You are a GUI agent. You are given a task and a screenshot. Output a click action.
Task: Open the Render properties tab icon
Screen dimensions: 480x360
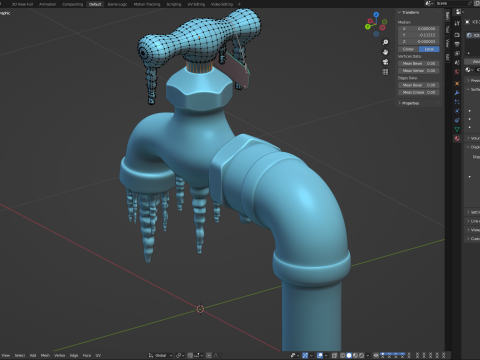click(457, 35)
